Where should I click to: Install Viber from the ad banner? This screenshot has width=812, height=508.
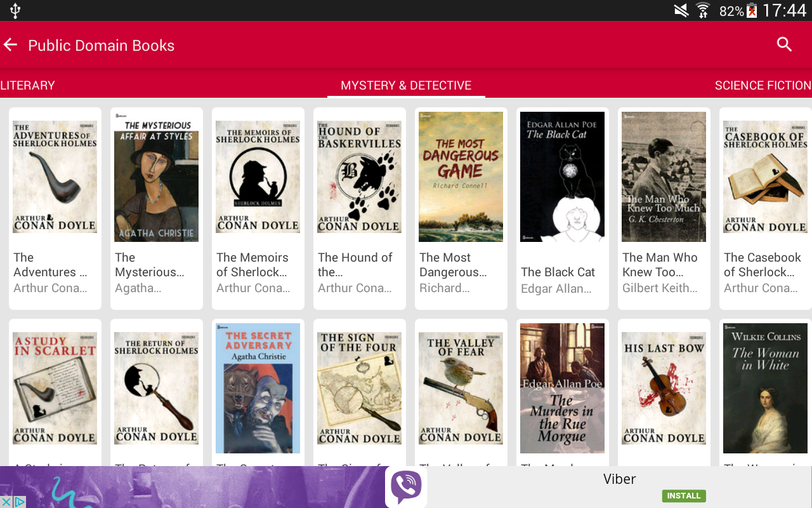click(684, 496)
